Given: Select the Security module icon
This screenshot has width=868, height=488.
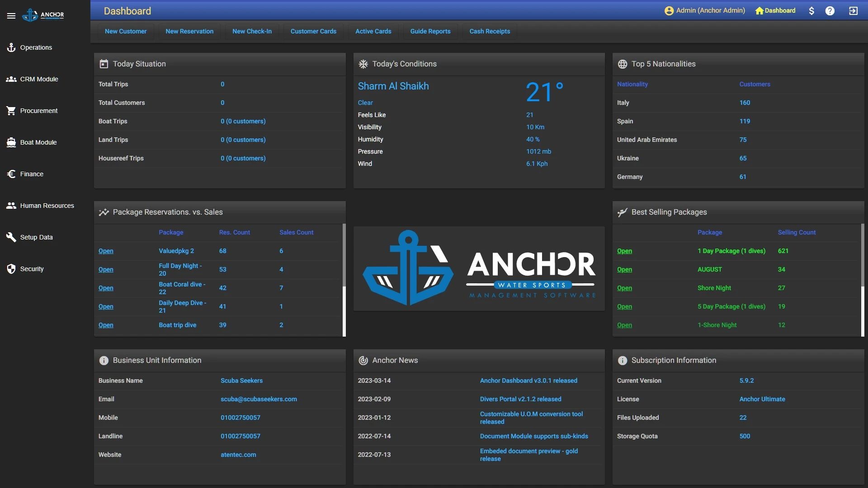Looking at the screenshot, I should coord(11,269).
